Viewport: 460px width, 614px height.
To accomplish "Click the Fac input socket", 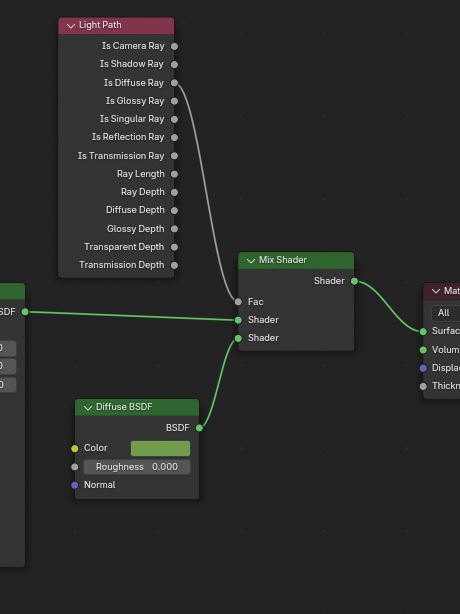I will 238,302.
